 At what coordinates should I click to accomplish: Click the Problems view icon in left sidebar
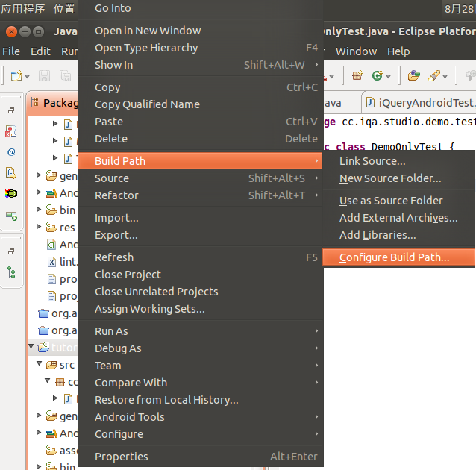coord(11,131)
